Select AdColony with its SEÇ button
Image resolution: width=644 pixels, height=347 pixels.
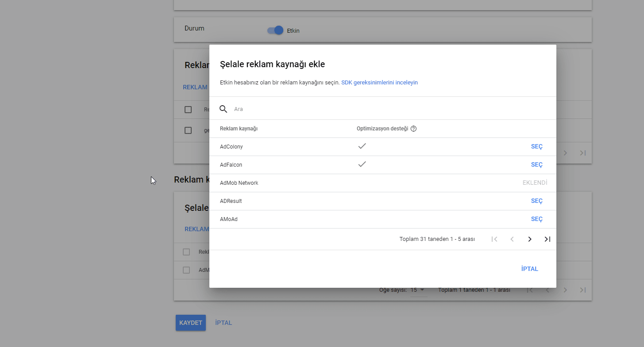(x=537, y=147)
